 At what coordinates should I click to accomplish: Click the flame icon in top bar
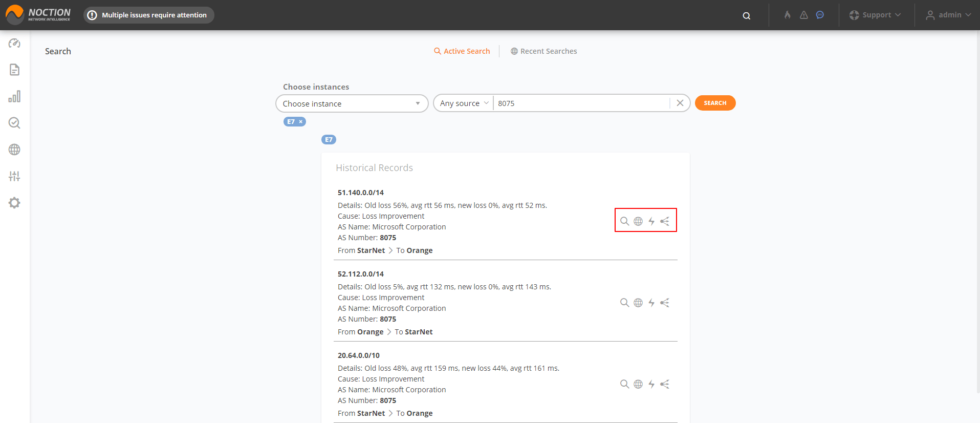(788, 15)
